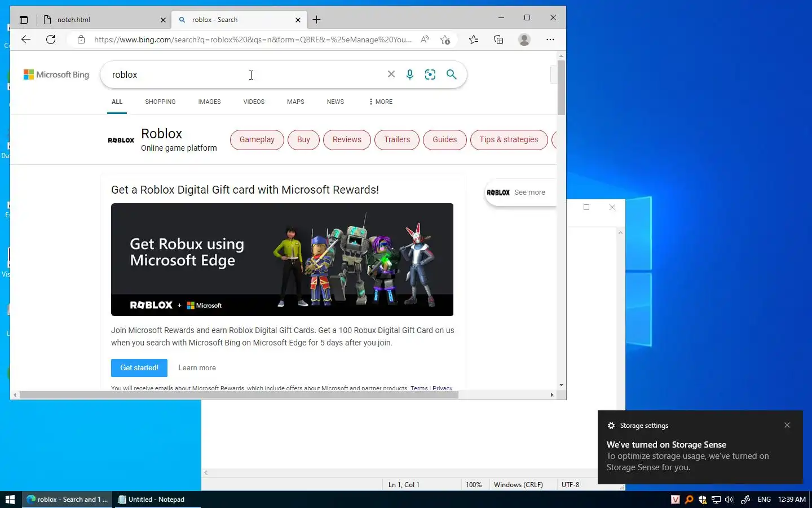Click the page horizontal scrollbar thumb
This screenshot has width=812, height=508.
pos(239,395)
